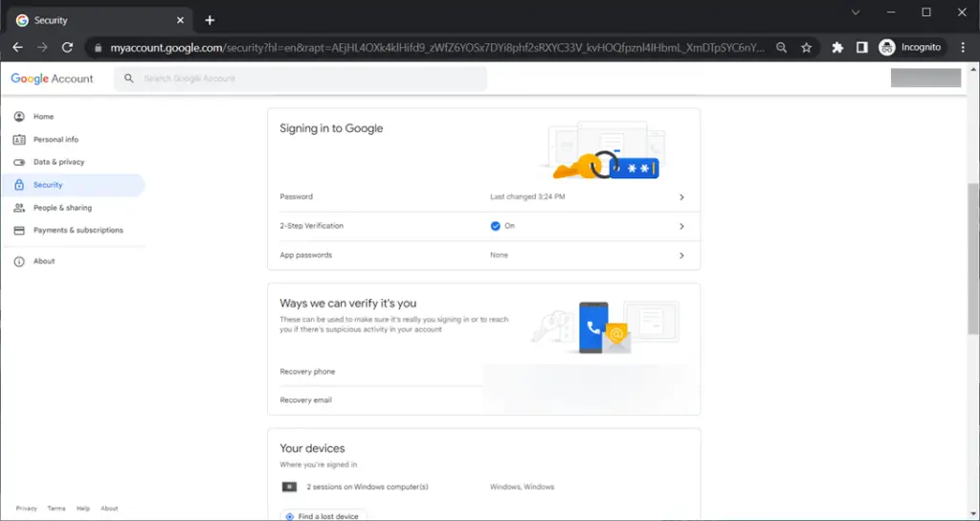Click the Data & privacy toggle icon
Viewport: 980px width, 521px height.
(19, 162)
